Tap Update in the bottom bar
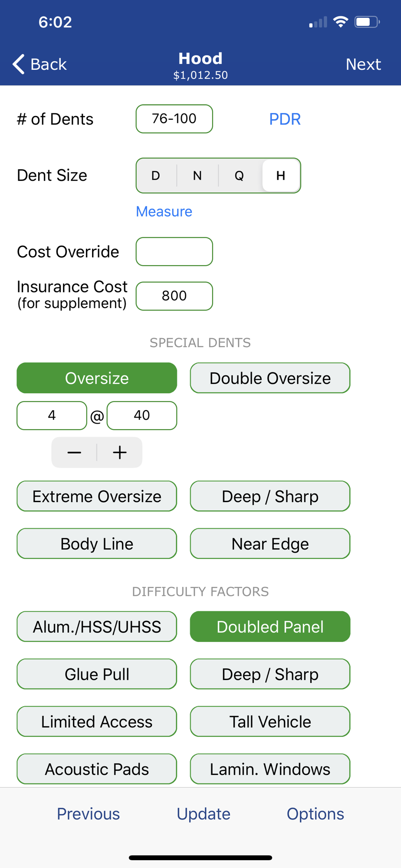 (204, 814)
